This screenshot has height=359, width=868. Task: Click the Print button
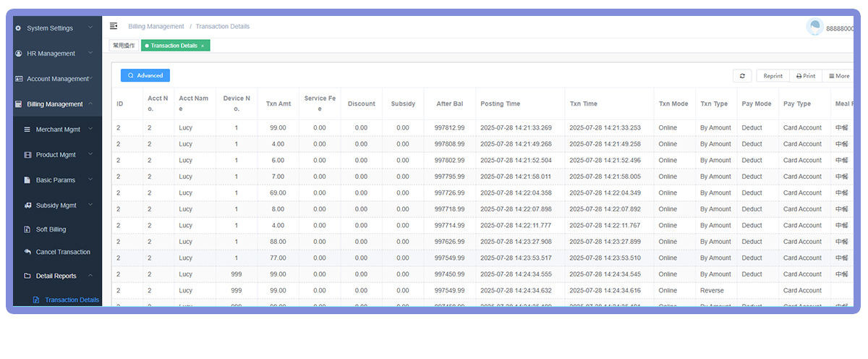click(x=806, y=76)
